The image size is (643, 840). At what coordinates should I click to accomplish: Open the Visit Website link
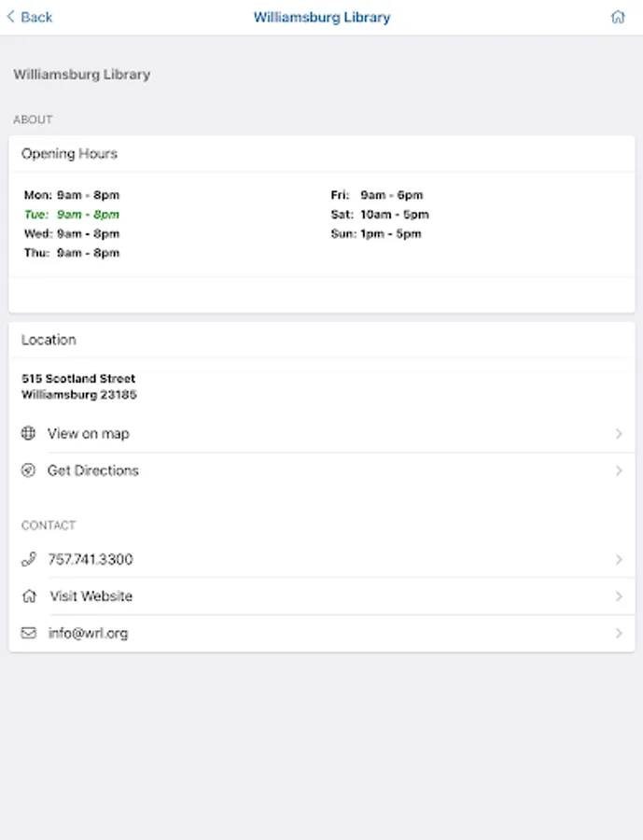(x=91, y=595)
